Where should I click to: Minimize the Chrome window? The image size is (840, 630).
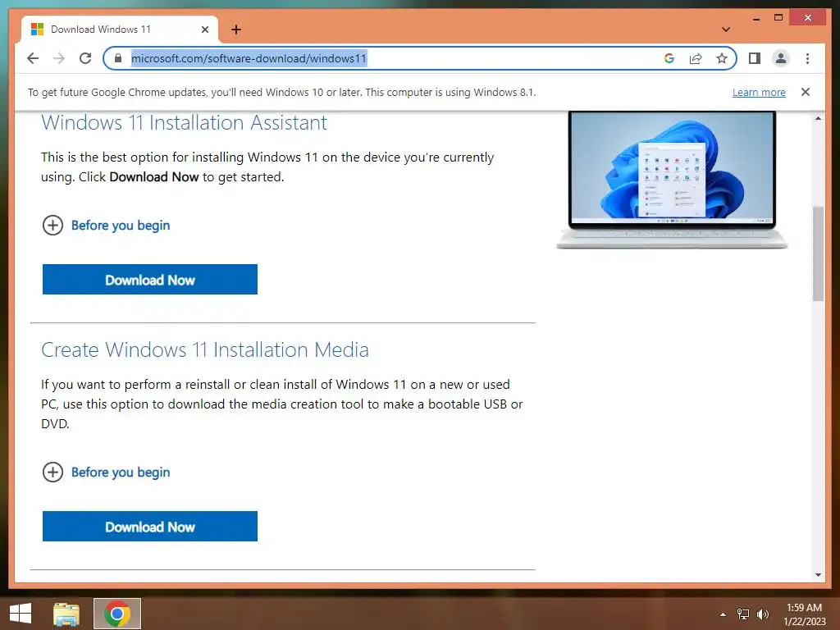[756, 18]
